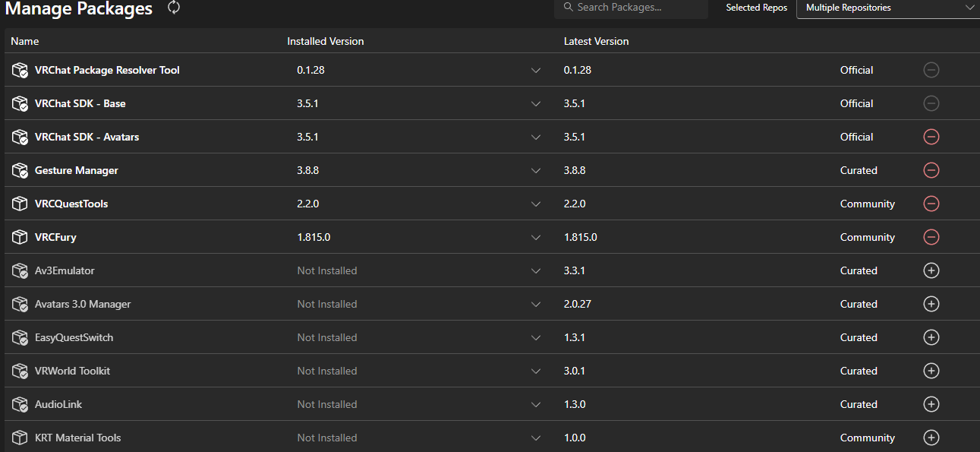980x452 pixels.
Task: Add the VRWorld Toolkit package
Action: point(931,371)
